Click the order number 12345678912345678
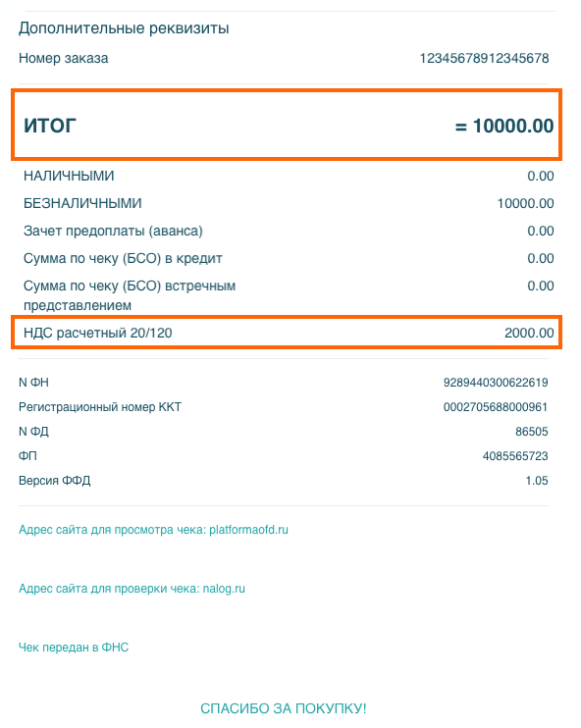This screenshot has width=581, height=728. 484,59
